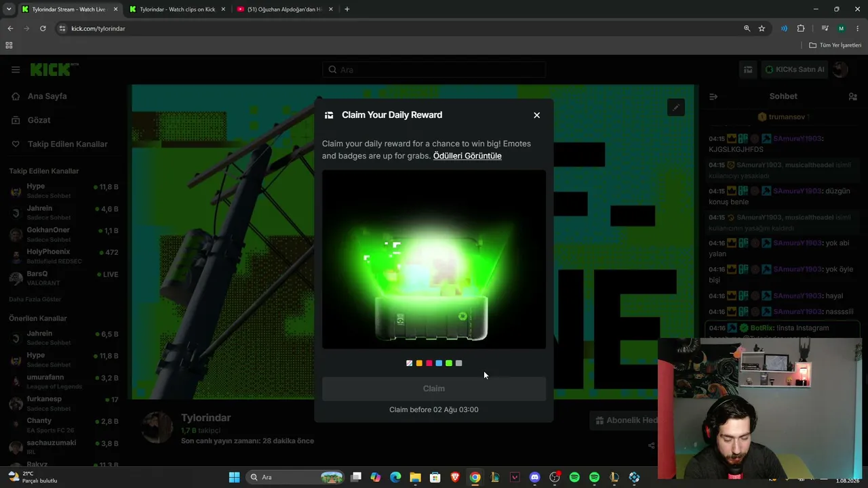Open the Kick profile avatar menu

point(840,69)
